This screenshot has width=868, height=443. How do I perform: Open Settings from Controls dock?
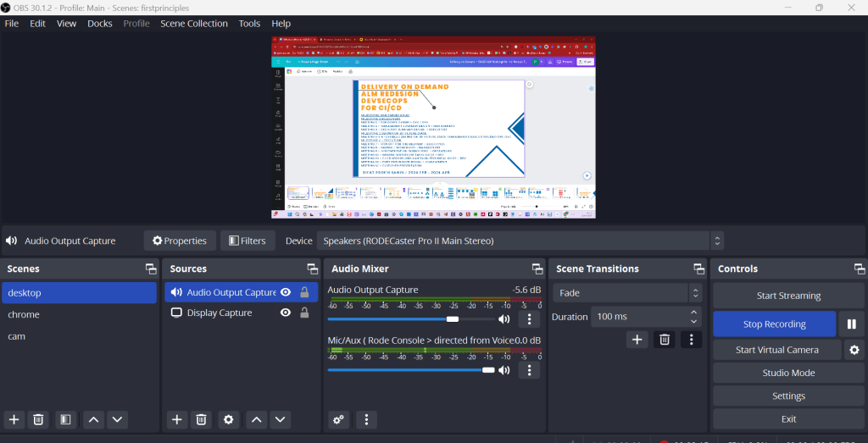[x=788, y=396]
